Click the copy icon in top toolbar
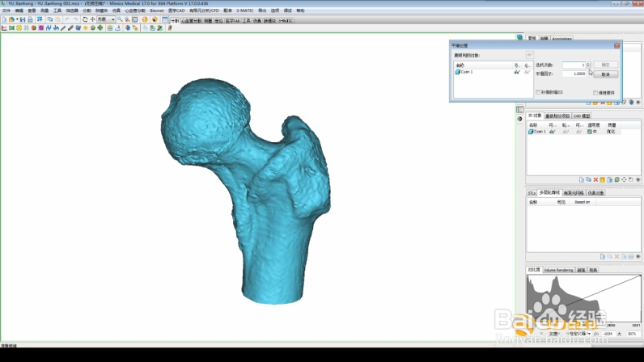Screen dimensions: 644x362 coord(50,19)
